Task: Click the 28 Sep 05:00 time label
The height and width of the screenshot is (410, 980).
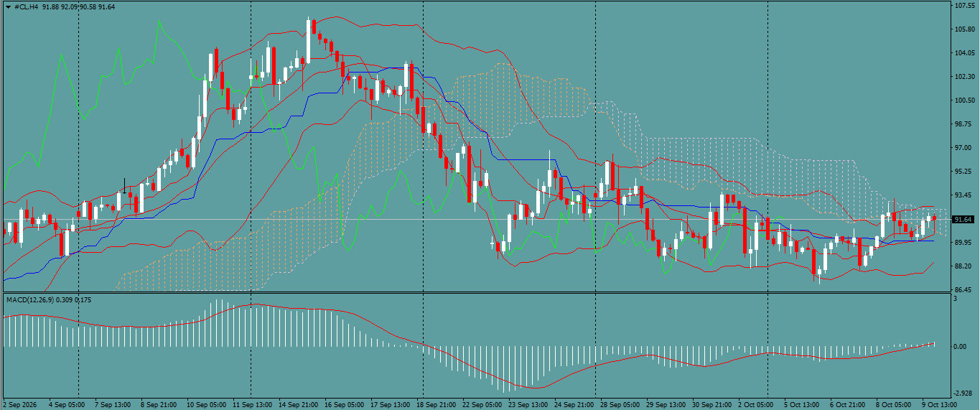Action: (x=620, y=405)
